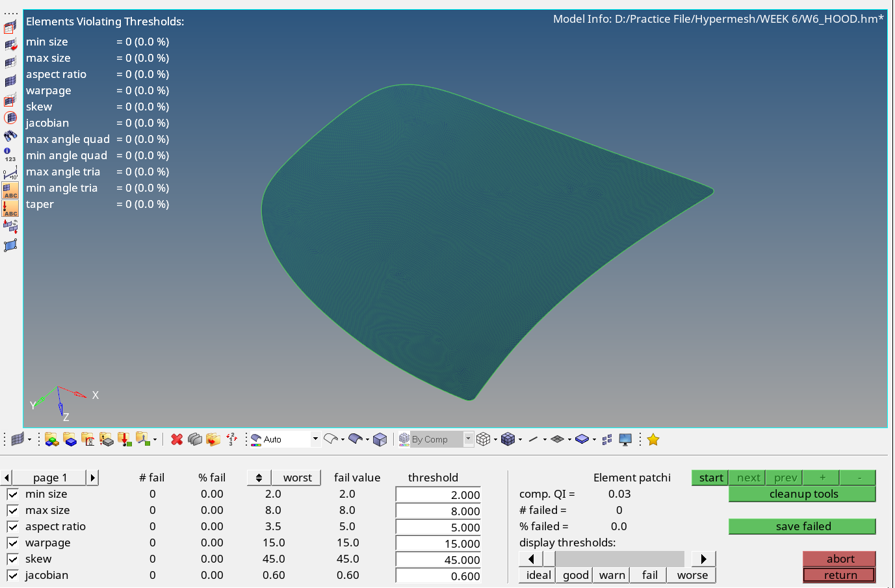Viewport: 895px width, 588px height.
Task: Select the warn display threshold tab
Action: (612, 575)
